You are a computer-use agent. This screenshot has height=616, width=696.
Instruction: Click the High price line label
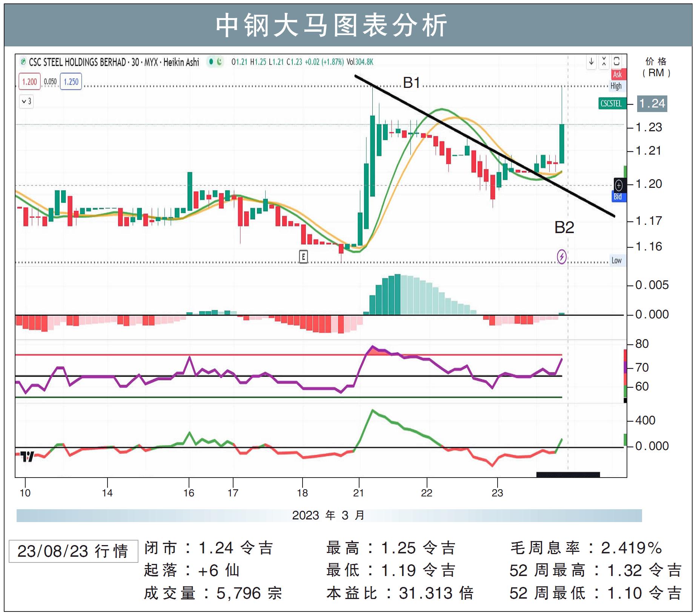[x=616, y=86]
